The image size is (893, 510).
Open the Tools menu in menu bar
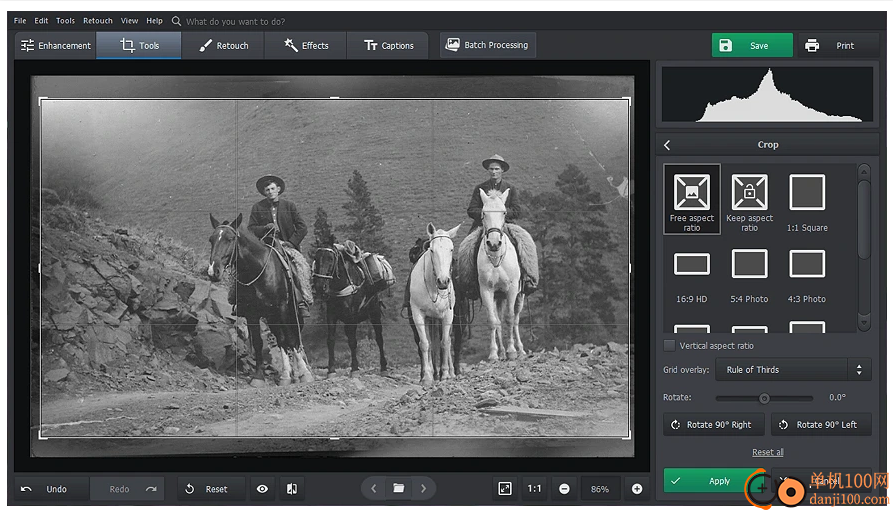[65, 21]
